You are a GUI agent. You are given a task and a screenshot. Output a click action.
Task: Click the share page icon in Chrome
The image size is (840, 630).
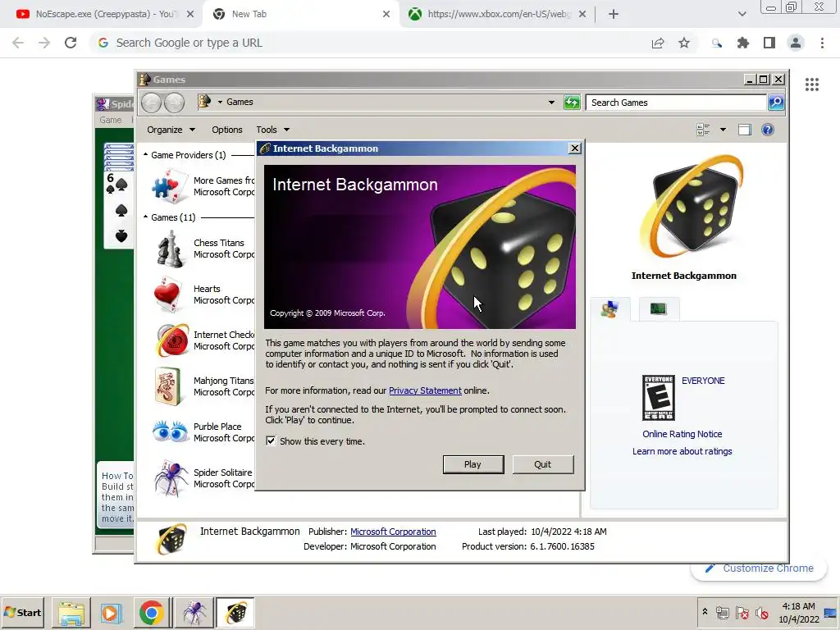[x=658, y=43]
